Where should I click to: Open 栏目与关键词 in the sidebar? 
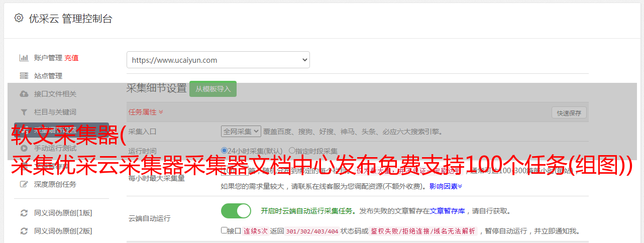55,112
